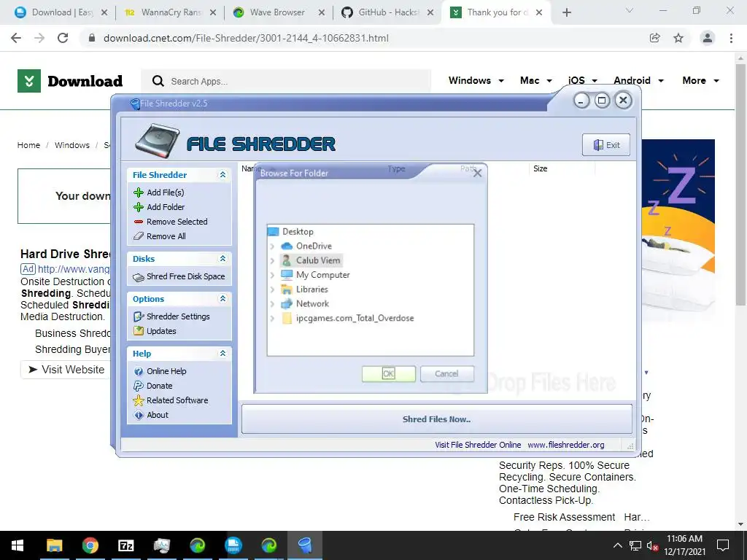The width and height of the screenshot is (747, 560).
Task: Open a new Chrome tab
Action: (x=566, y=12)
